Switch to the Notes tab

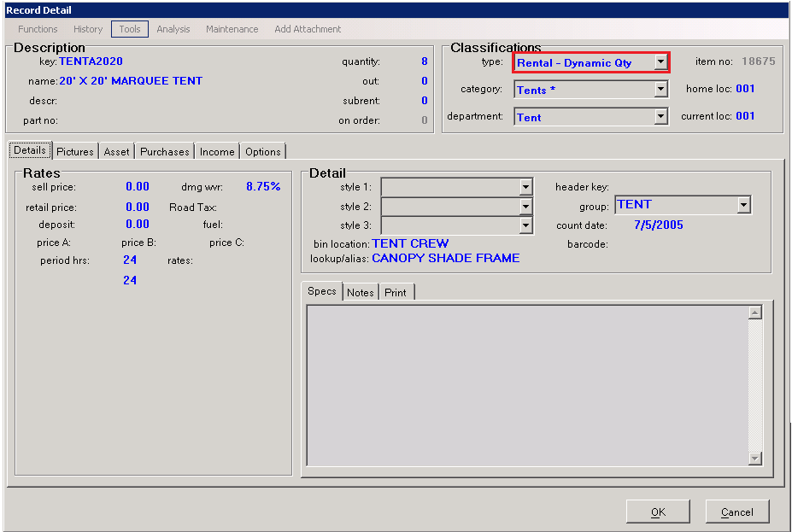click(361, 292)
